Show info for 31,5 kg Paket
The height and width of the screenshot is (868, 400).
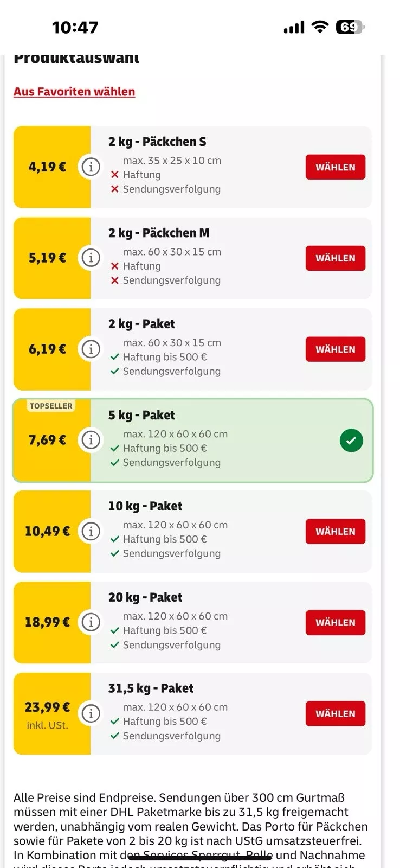pos(91,713)
